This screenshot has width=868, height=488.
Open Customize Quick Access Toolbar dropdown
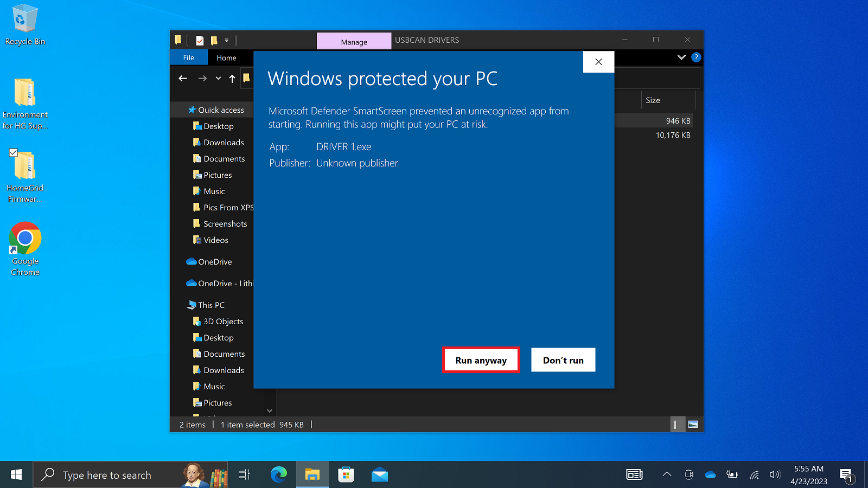(227, 40)
